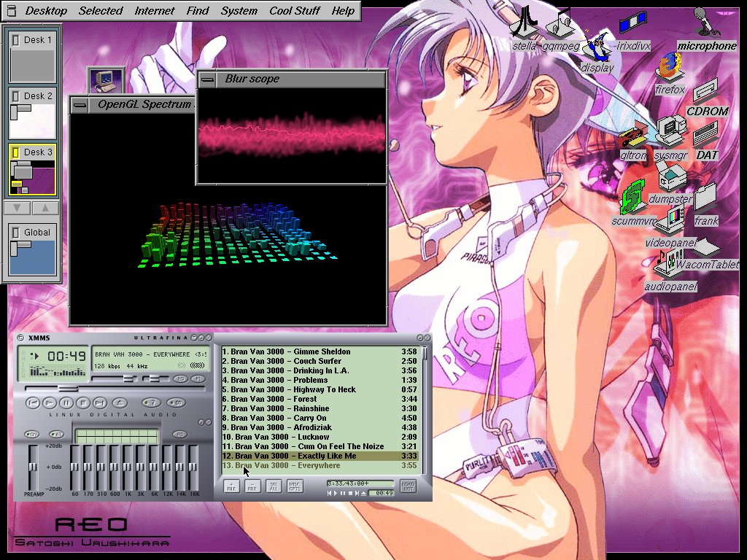Screen dimensions: 747x560
Task: Launch the irixdivx filmstrip icon
Action: tap(633, 31)
